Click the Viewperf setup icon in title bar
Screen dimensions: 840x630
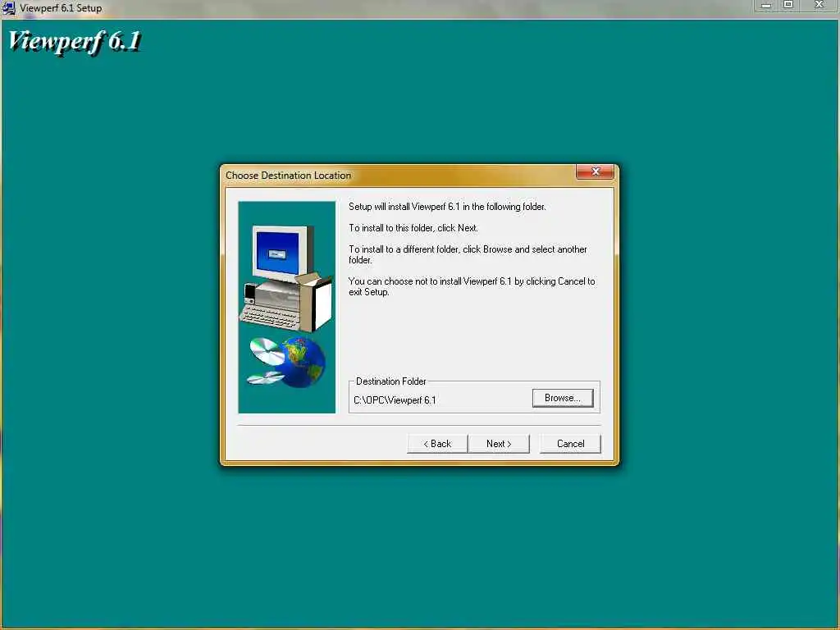9,8
